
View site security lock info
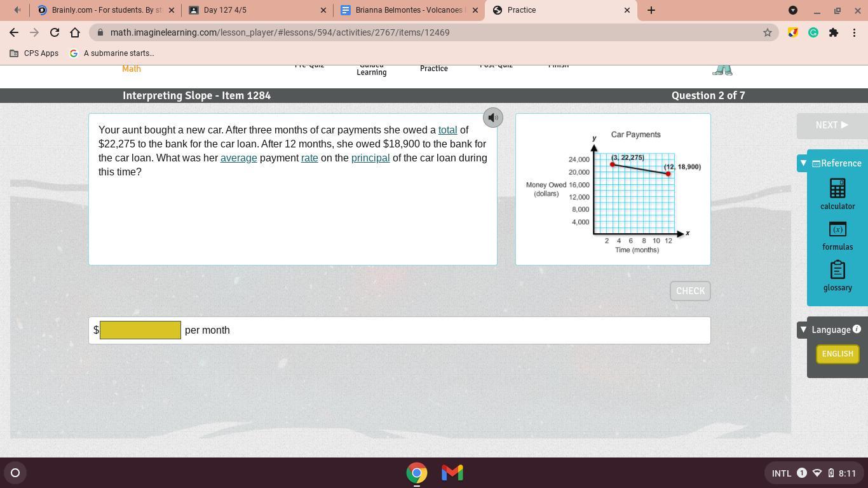(x=100, y=32)
